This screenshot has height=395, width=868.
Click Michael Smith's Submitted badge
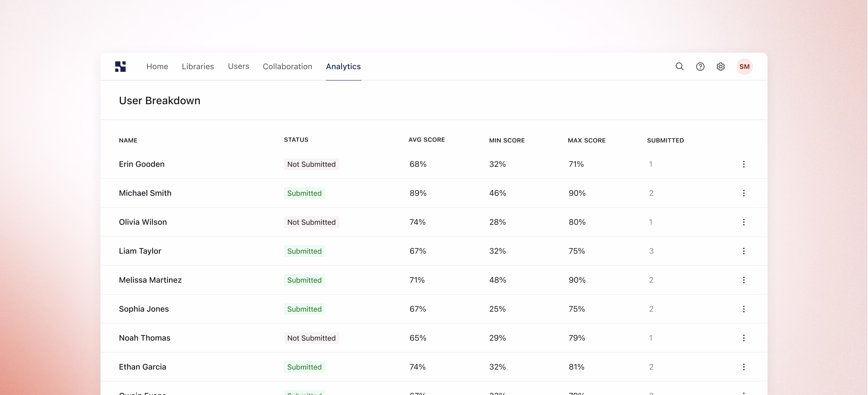coord(304,193)
